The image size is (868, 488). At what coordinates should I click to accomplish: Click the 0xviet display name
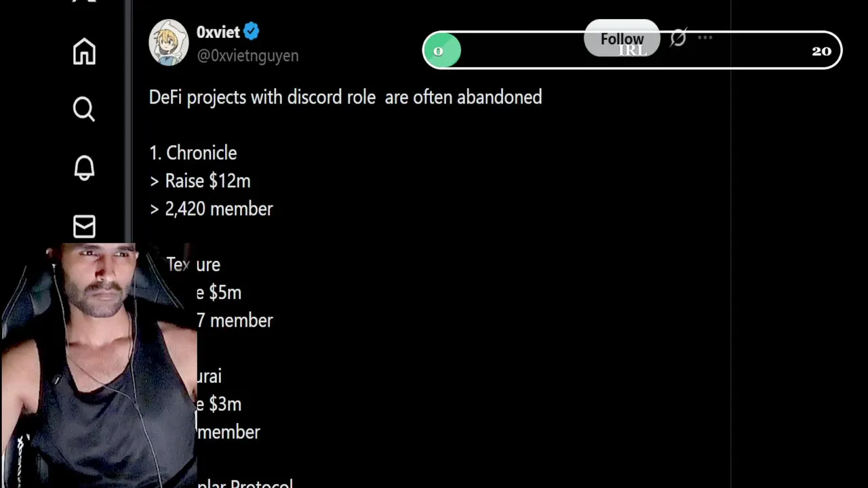[x=218, y=32]
